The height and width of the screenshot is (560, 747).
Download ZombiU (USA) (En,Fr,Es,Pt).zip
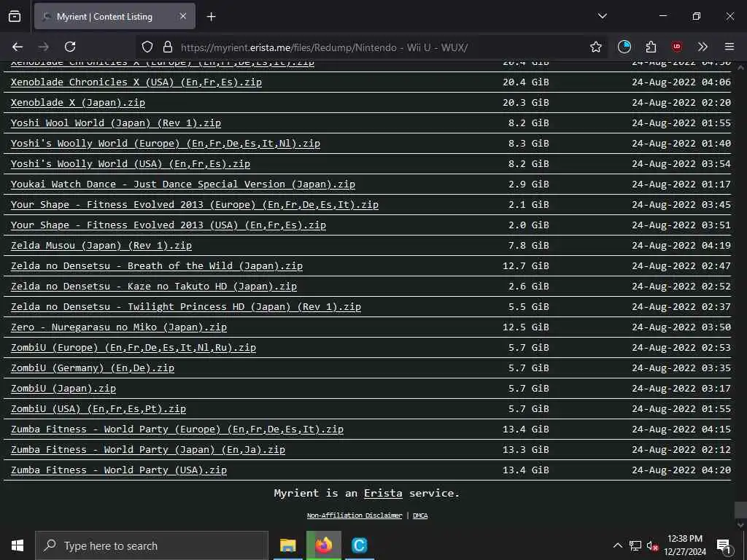coord(98,409)
